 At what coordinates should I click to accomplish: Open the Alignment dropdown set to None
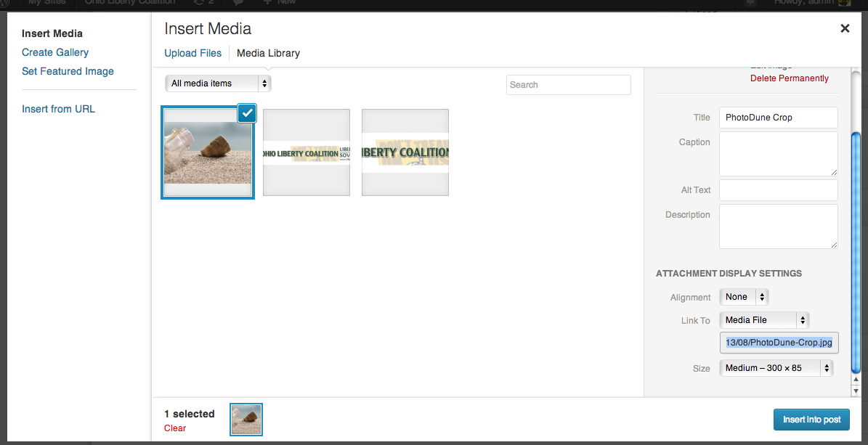[x=744, y=297]
